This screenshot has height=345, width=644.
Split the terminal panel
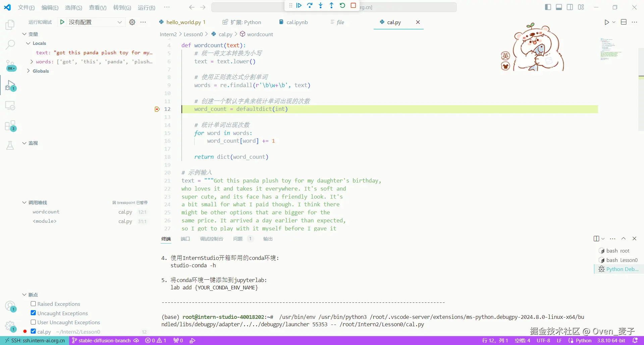point(596,238)
